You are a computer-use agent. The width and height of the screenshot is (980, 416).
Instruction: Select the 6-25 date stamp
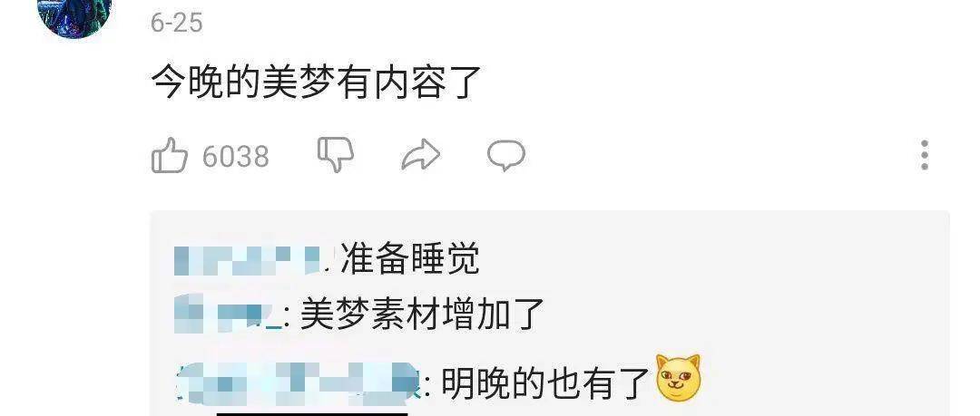[x=176, y=24]
